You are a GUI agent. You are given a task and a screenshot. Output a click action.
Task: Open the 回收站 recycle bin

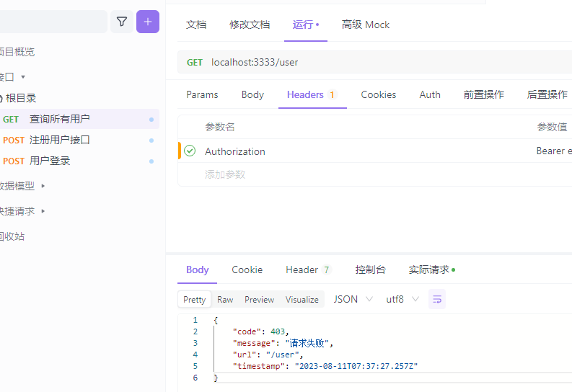click(12, 236)
